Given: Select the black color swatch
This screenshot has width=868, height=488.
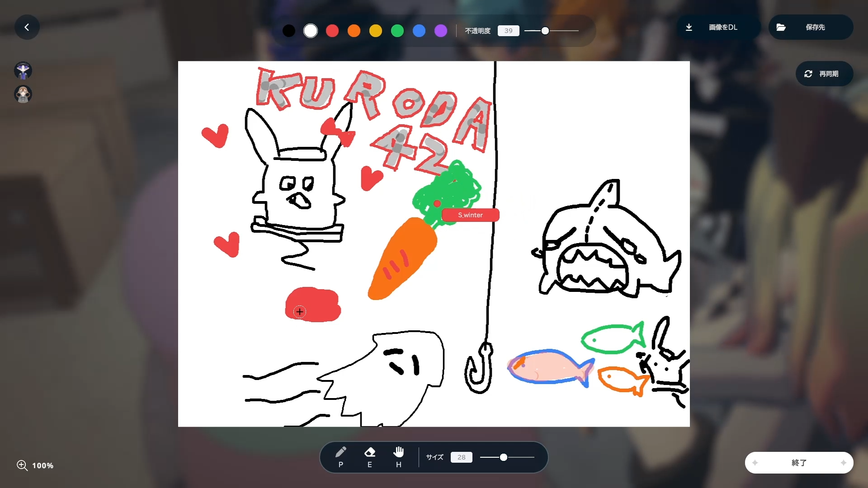Looking at the screenshot, I should tap(289, 31).
